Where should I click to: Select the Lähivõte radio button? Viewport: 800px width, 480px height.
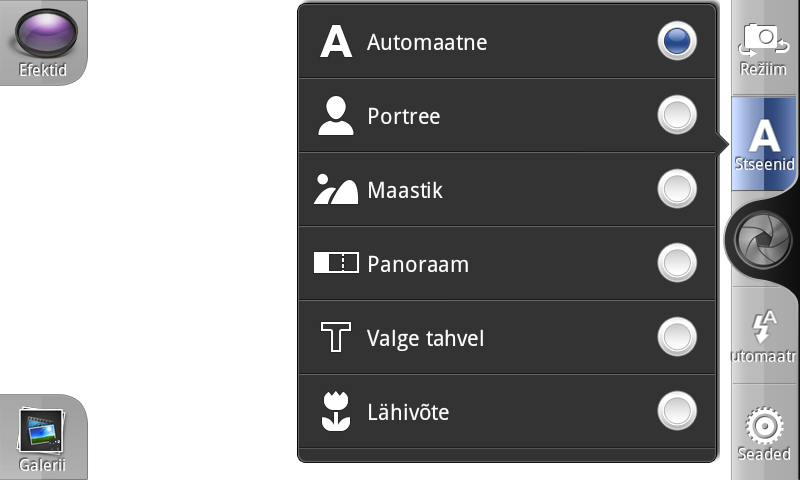click(x=677, y=411)
